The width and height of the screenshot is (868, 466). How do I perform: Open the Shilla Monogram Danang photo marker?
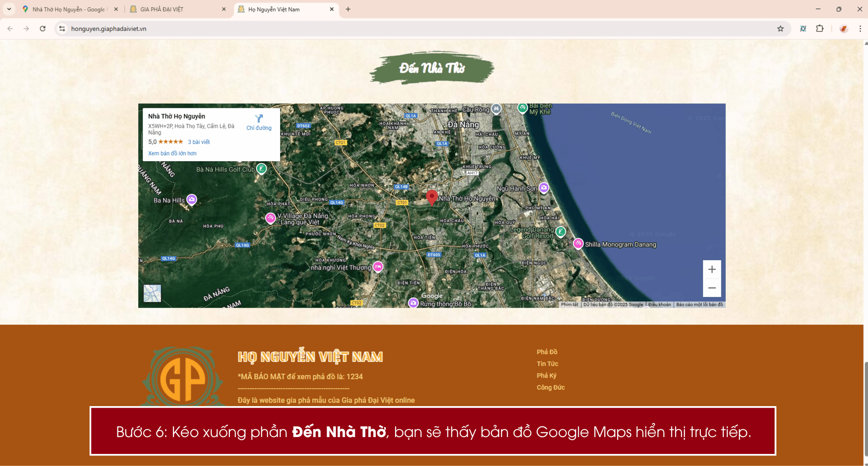[x=579, y=244]
